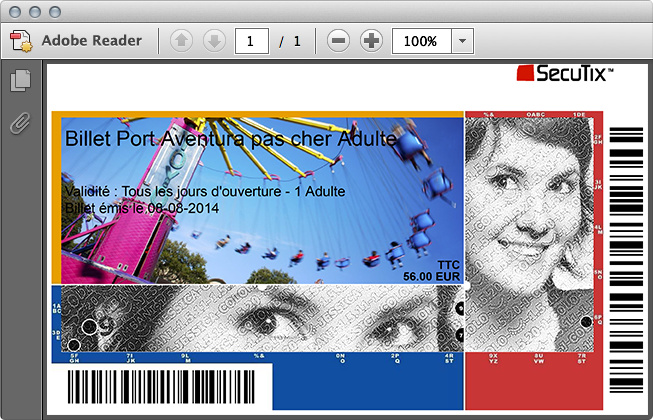Click the 'TTC' label above the price

[449, 265]
